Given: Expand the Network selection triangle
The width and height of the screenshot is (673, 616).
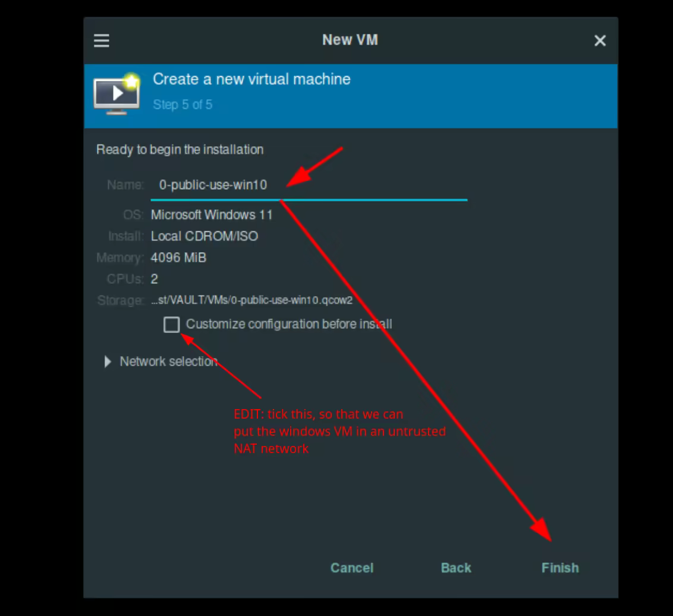Looking at the screenshot, I should [x=108, y=362].
